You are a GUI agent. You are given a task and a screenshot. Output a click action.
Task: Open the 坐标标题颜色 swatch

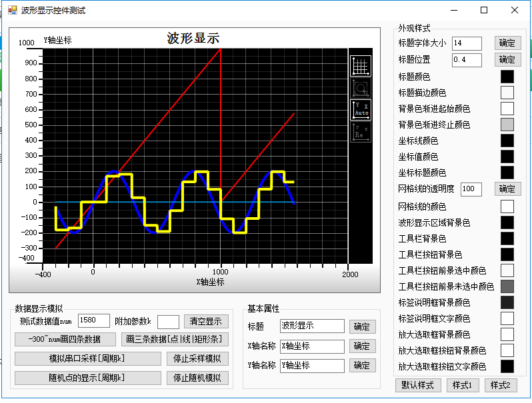pos(507,173)
